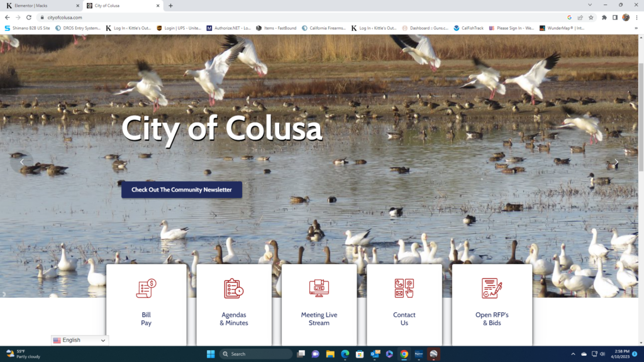This screenshot has height=362, width=644.
Task: Open Outlook from the taskbar
Action: [x=375, y=354]
